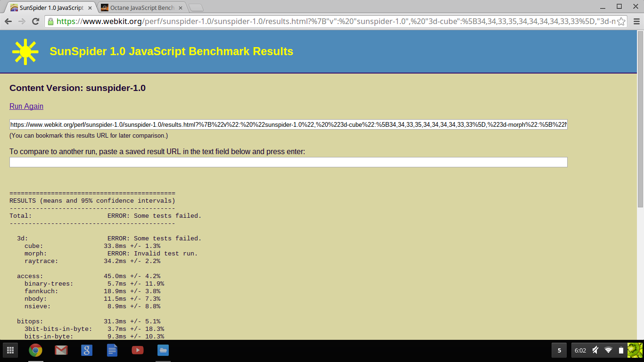Click the 3d Some tests failed line
This screenshot has width=644, height=362.
[x=109, y=239]
